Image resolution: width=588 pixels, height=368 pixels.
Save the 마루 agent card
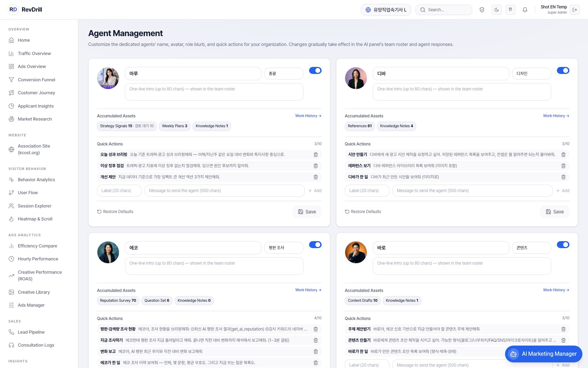point(307,212)
